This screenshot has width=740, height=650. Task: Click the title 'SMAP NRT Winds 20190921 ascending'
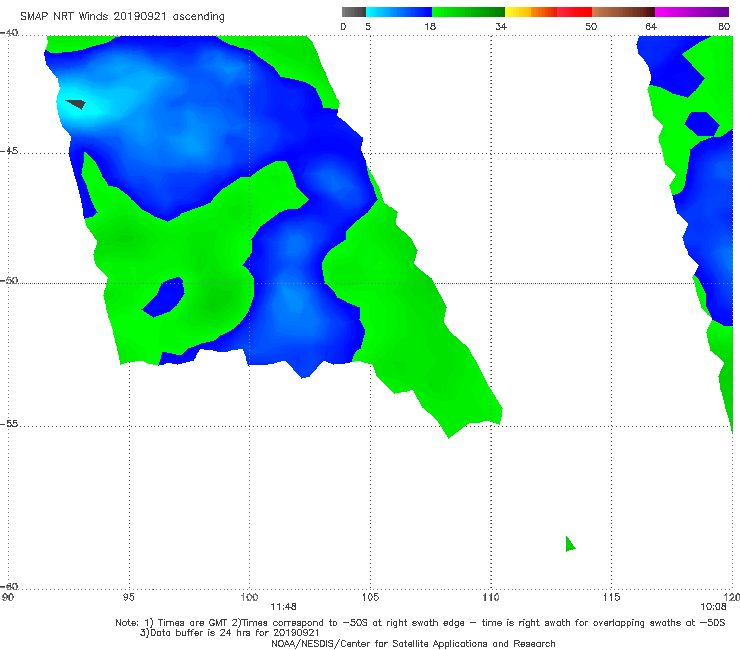[x=122, y=17]
